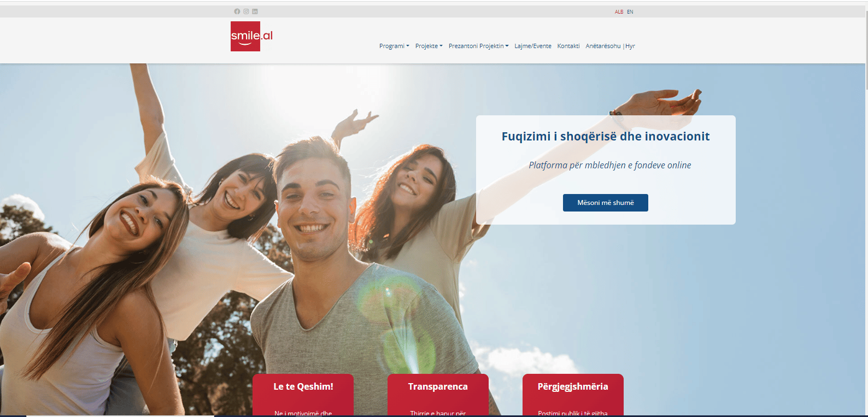Open the LinkedIn social icon
This screenshot has height=417, width=868.
tap(255, 11)
